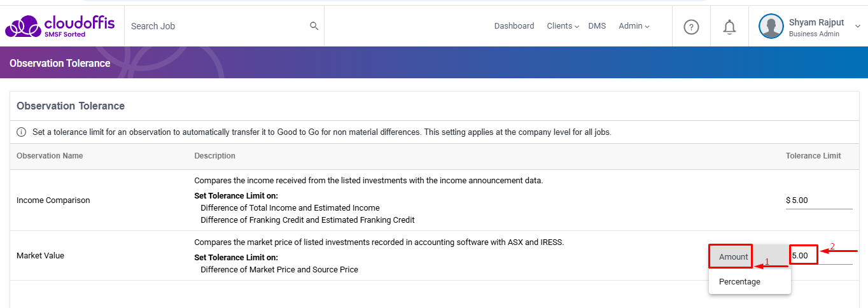This screenshot has width=868, height=308.
Task: Open the DMS menu item
Action: point(597,26)
